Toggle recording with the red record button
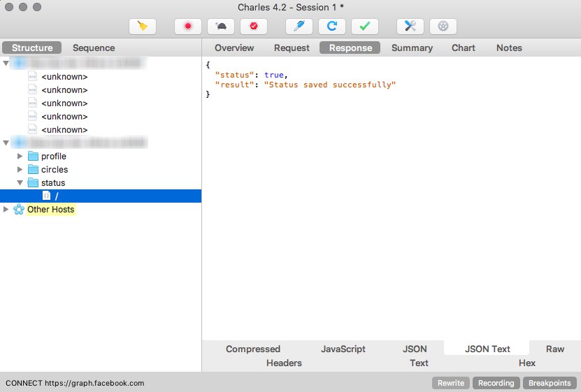 188,27
